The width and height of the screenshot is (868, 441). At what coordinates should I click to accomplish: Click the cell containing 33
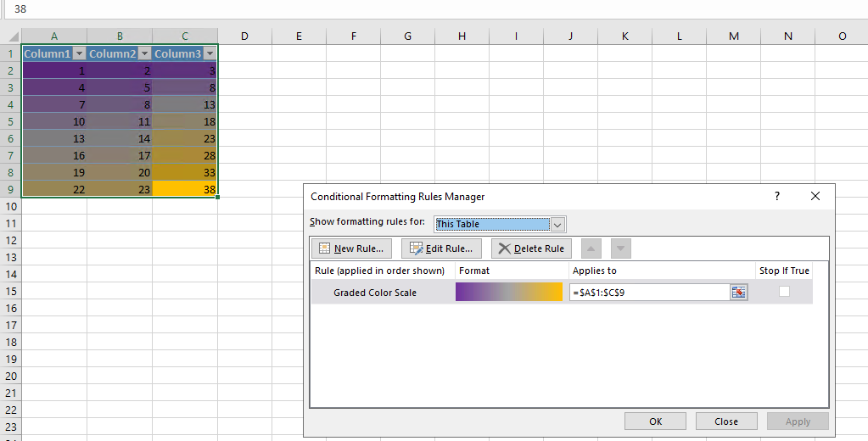[x=185, y=172]
